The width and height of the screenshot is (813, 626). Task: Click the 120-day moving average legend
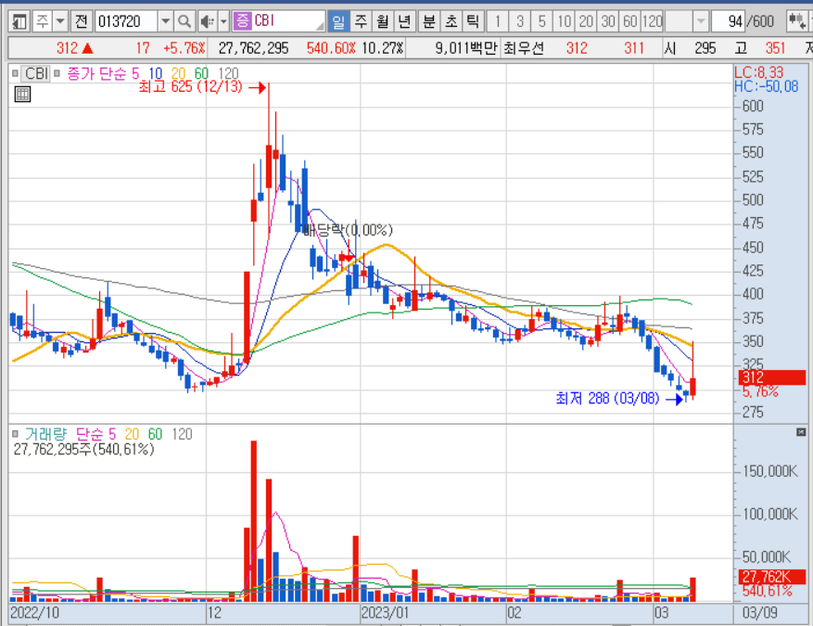(228, 73)
